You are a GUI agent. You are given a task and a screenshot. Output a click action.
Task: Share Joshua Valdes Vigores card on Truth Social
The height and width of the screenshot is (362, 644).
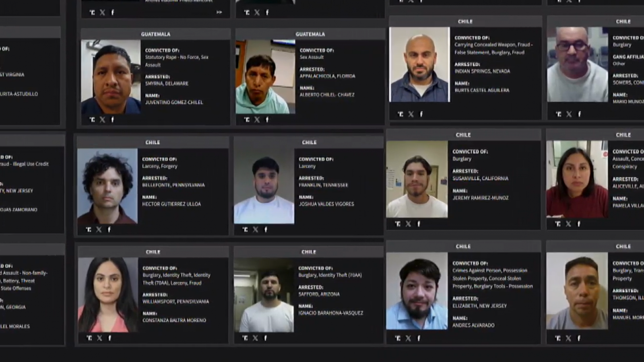point(245,229)
